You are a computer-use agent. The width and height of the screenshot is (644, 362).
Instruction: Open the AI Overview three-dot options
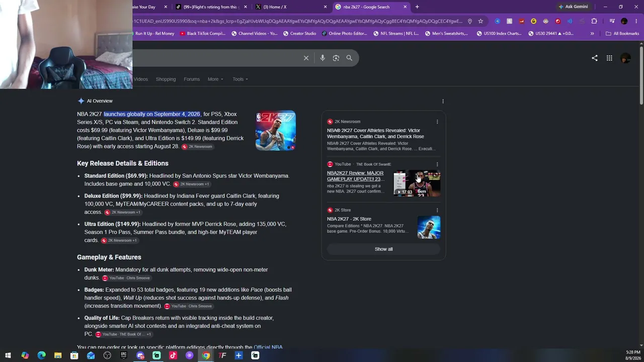(443, 101)
